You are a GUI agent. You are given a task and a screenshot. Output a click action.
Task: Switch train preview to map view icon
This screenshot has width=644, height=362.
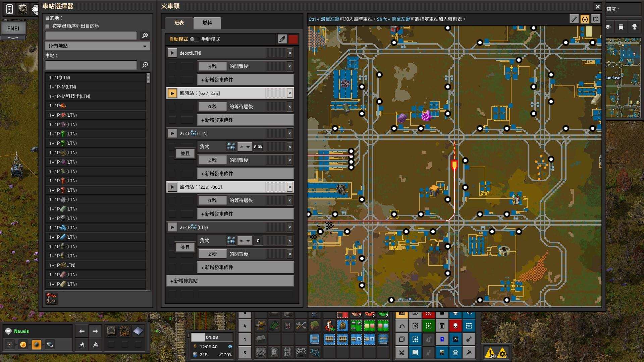click(596, 19)
